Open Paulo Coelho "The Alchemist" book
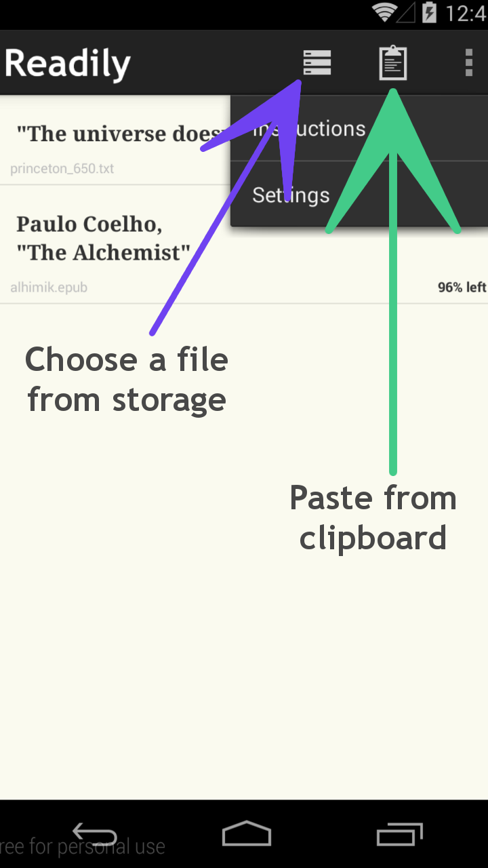 pos(103,238)
